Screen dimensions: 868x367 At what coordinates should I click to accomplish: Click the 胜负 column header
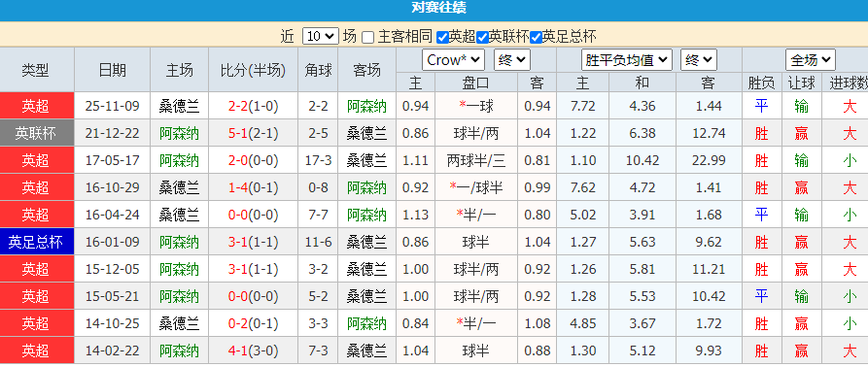pyautogui.click(x=761, y=83)
